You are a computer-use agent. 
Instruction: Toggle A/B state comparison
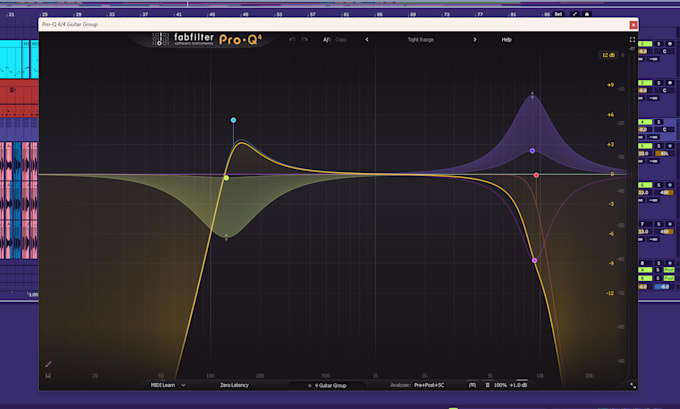pos(327,39)
